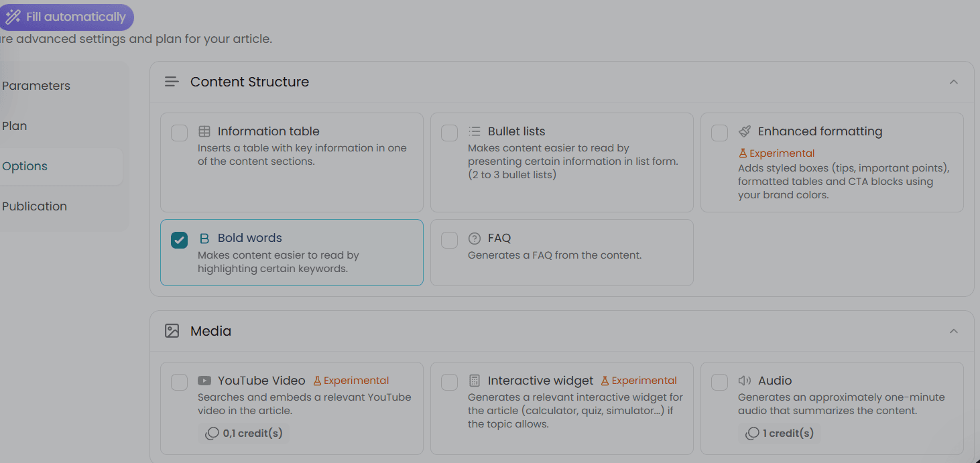This screenshot has height=463, width=980.
Task: Click the YouTube play icon in Media section
Action: click(x=204, y=380)
